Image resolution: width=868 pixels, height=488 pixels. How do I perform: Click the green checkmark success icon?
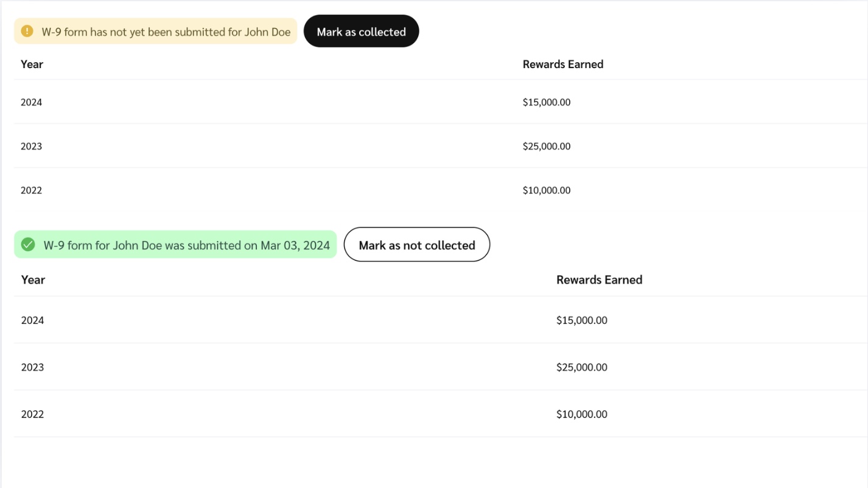pyautogui.click(x=28, y=245)
